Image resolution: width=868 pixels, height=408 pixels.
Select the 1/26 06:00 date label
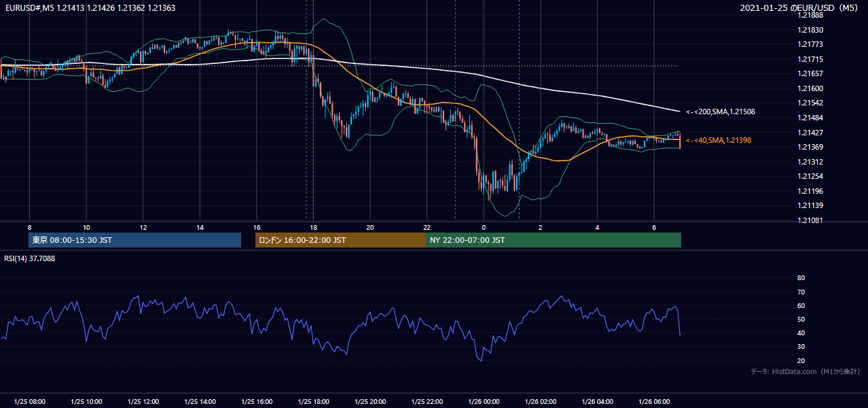pos(654,401)
